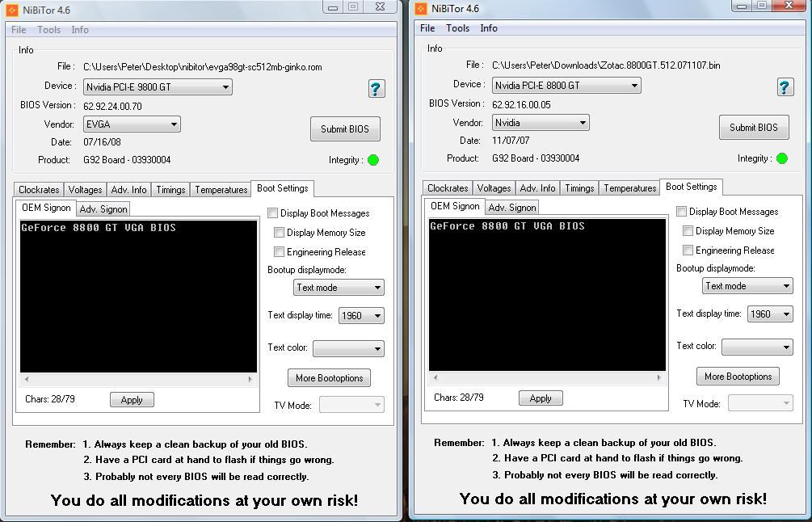Open File menu in right NiBiTor window
The height and width of the screenshot is (522, 812).
(x=427, y=28)
